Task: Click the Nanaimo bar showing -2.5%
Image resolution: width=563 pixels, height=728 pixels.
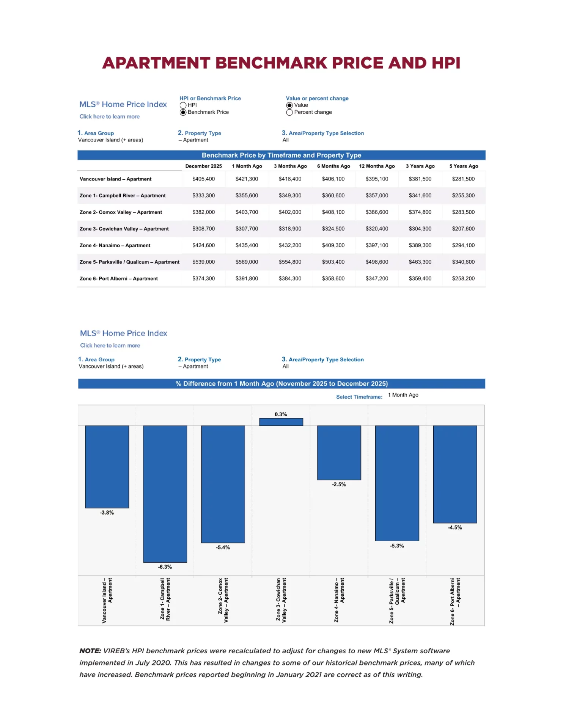Action: click(x=339, y=452)
